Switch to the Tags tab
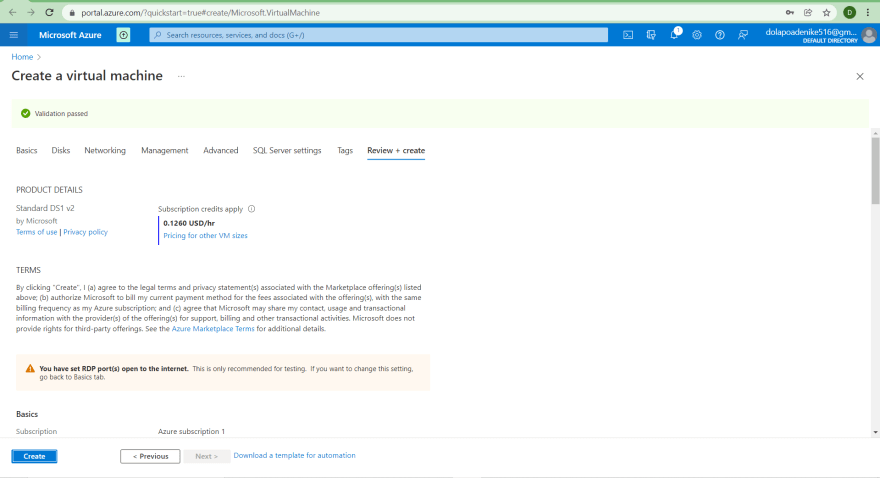 tap(345, 150)
